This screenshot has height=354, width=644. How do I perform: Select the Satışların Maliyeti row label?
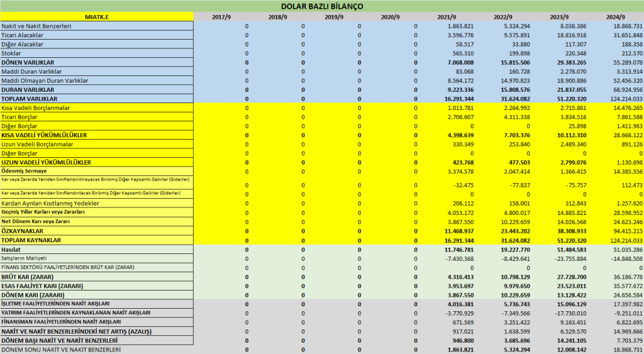(x=25, y=258)
